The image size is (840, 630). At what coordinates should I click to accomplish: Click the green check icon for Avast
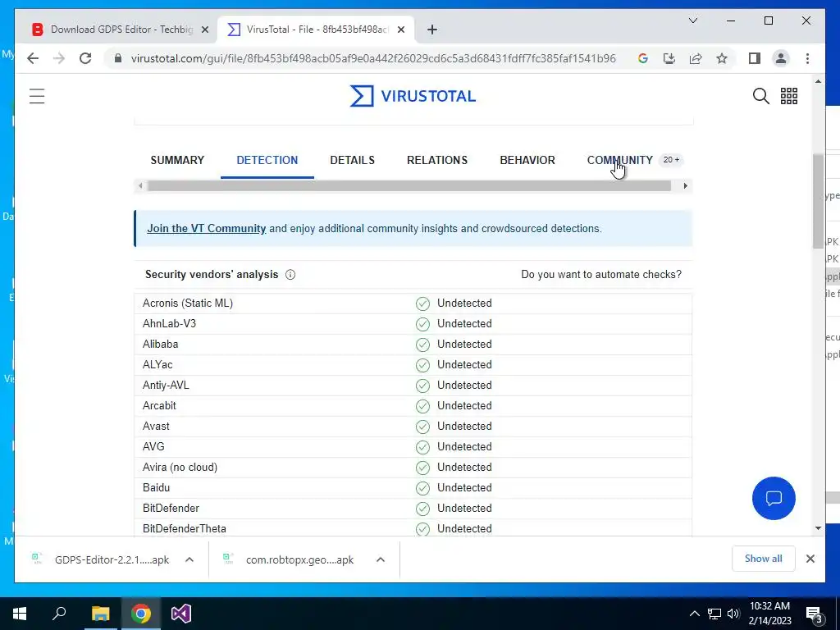pos(422,427)
